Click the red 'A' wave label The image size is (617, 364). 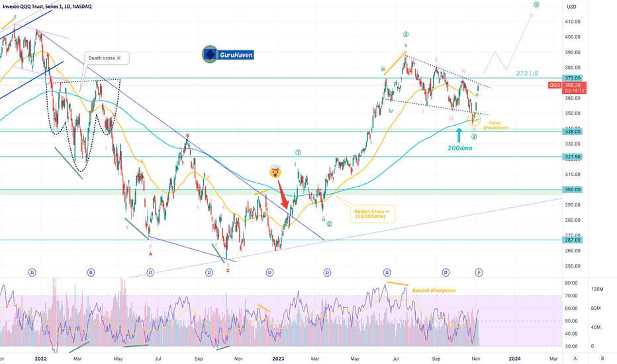(x=150, y=254)
